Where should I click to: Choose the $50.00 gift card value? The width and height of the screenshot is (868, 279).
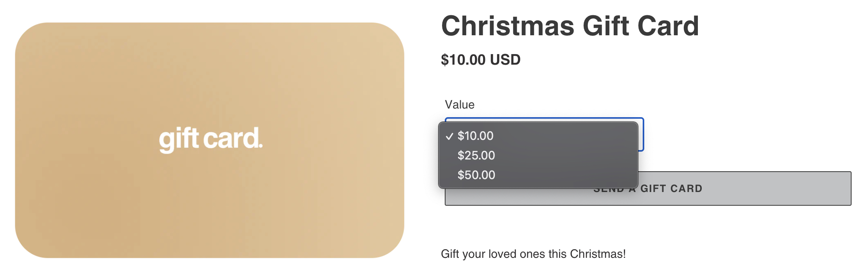click(x=476, y=175)
